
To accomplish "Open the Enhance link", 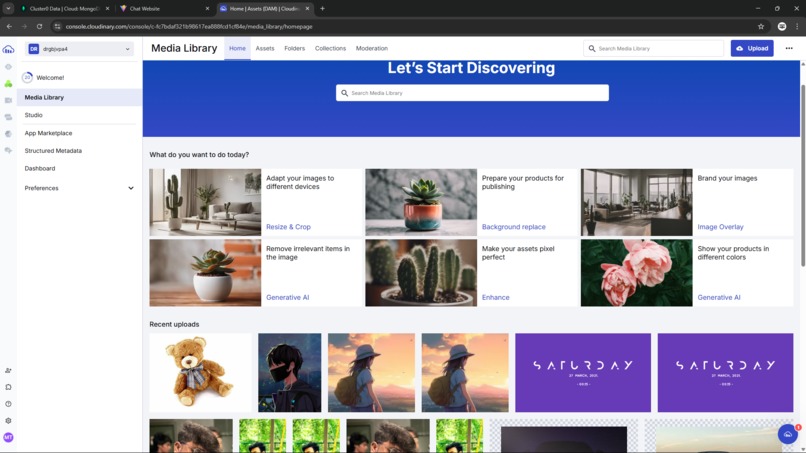I will click(496, 297).
